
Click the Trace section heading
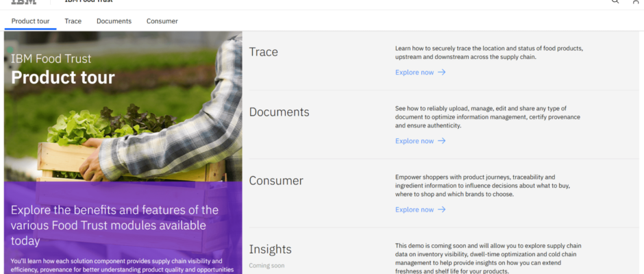coord(263,52)
